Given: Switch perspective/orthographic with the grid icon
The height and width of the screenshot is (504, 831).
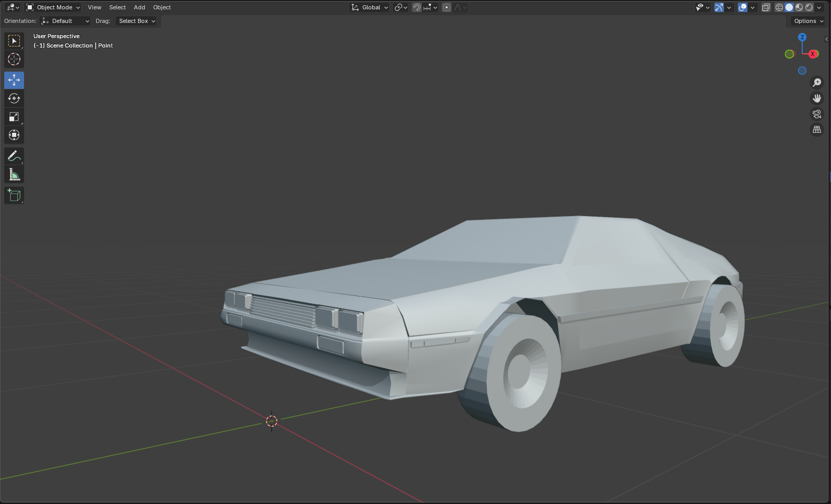Looking at the screenshot, I should 817,130.
